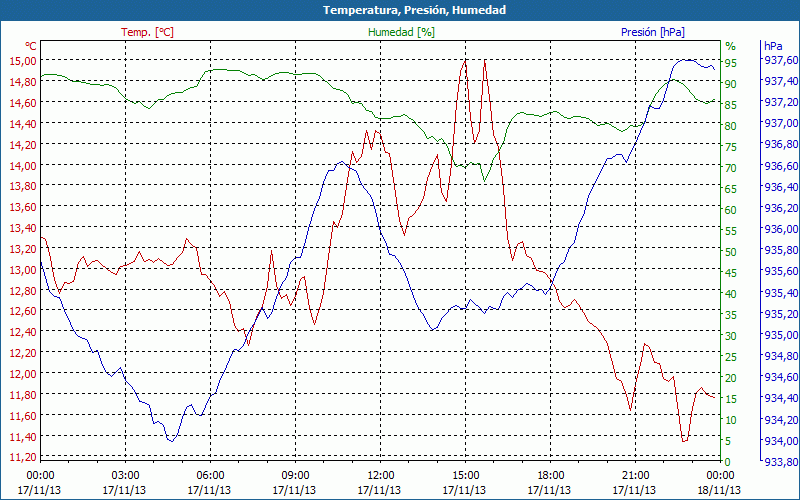800x500 pixels.
Task: Select the green 'Humedad [%]' legend label
Action: point(402,32)
